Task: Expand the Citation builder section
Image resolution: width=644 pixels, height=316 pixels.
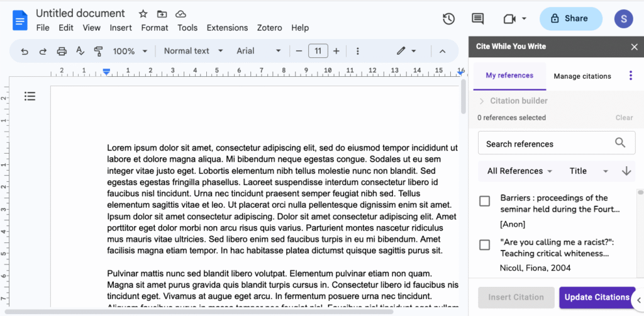Action: 513,101
